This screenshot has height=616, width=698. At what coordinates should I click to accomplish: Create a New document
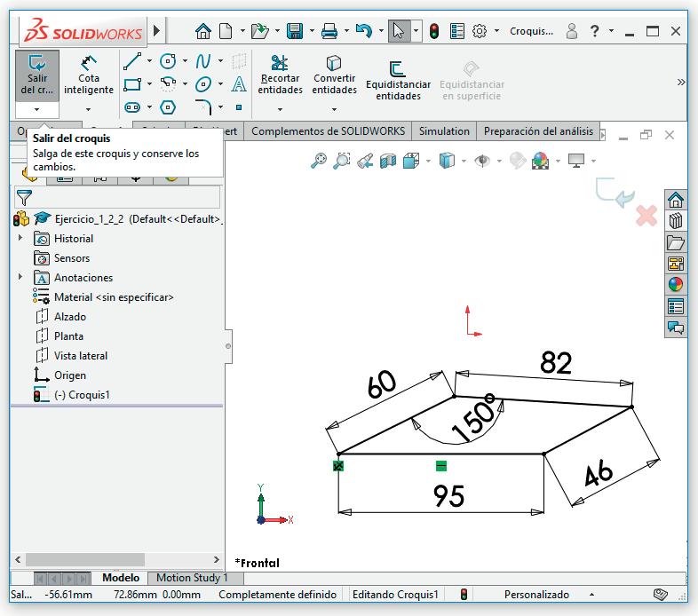(x=226, y=31)
